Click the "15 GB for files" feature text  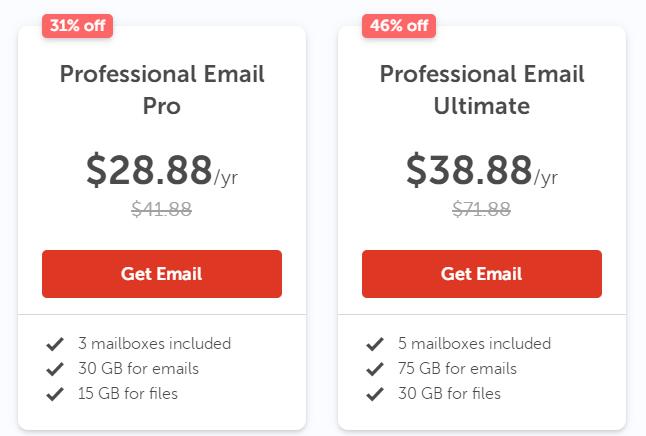click(x=128, y=394)
